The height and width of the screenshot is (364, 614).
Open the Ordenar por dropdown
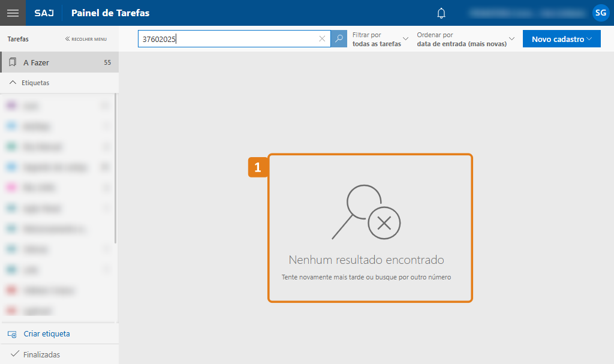pyautogui.click(x=465, y=40)
